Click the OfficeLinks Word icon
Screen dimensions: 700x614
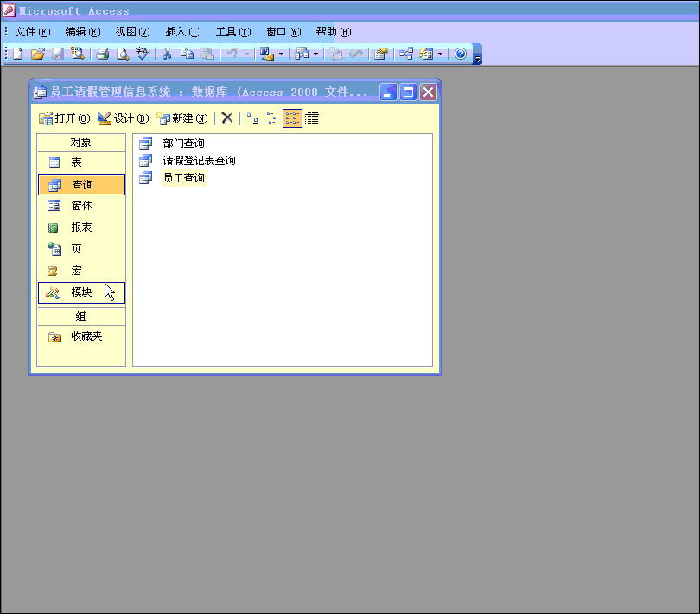[x=266, y=54]
